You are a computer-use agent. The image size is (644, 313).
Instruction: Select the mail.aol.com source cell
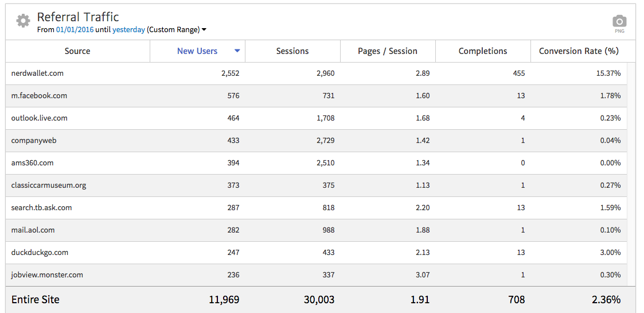(33, 230)
